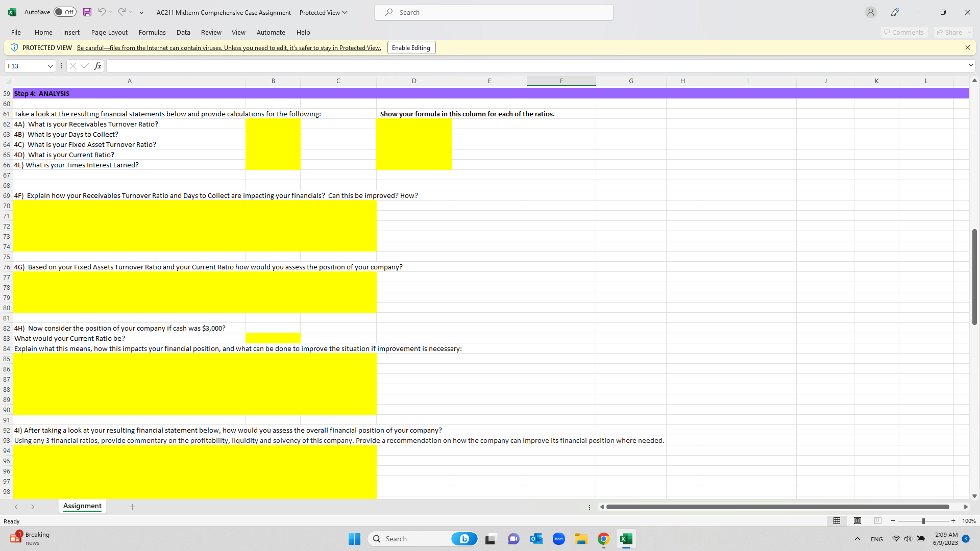Viewport: 980px width, 551px height.
Task: Toggle the AutoSave switch
Action: click(x=65, y=12)
